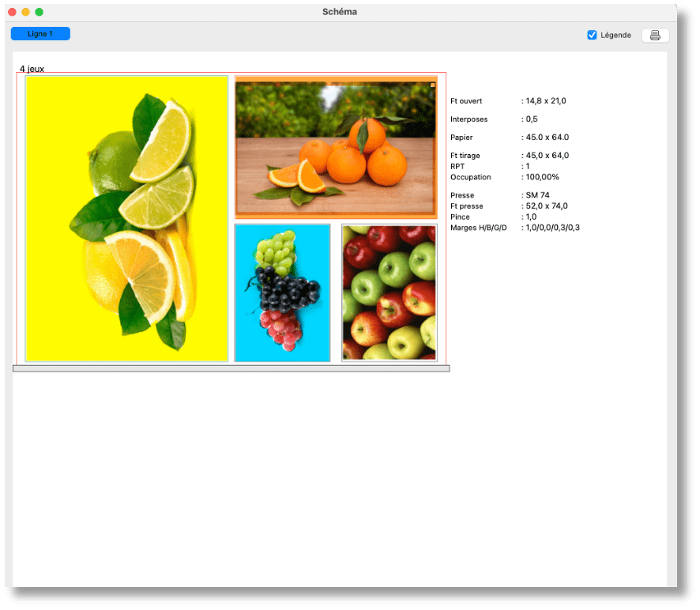Click the value ': 100,00%'

(x=540, y=177)
